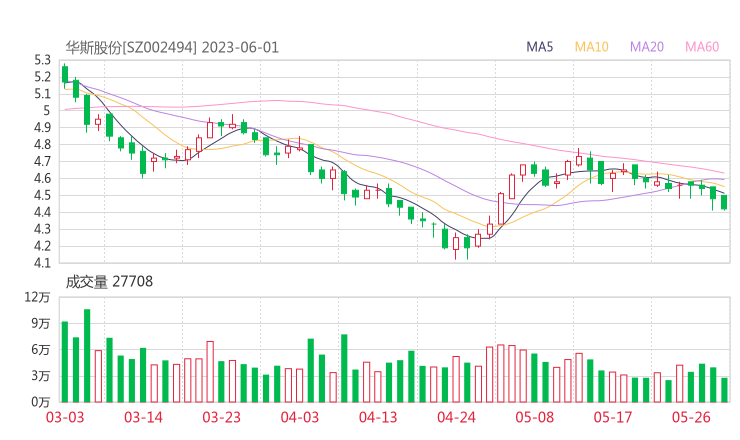Click the 3万 volume axis label

[41, 376]
